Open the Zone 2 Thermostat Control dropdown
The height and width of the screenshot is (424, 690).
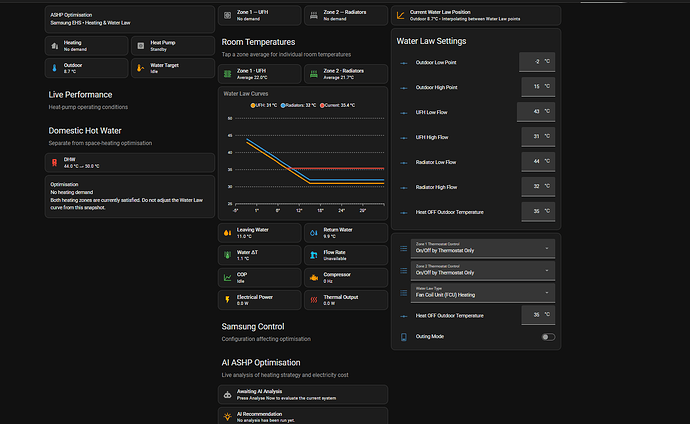pyautogui.click(x=483, y=270)
